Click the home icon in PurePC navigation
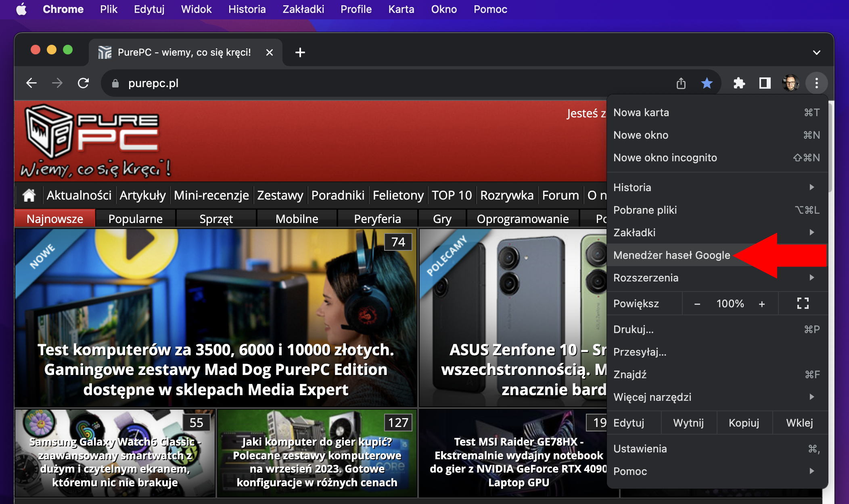 [x=29, y=195]
